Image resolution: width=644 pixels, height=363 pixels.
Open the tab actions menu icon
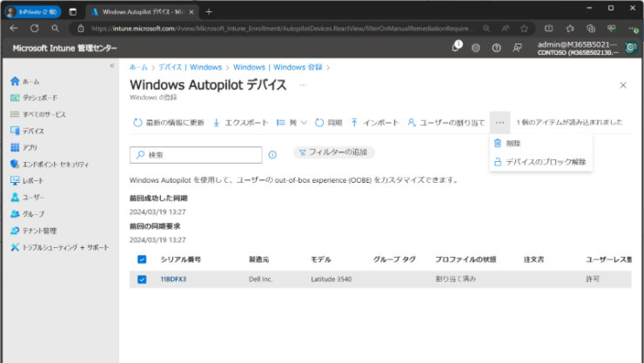[73, 12]
